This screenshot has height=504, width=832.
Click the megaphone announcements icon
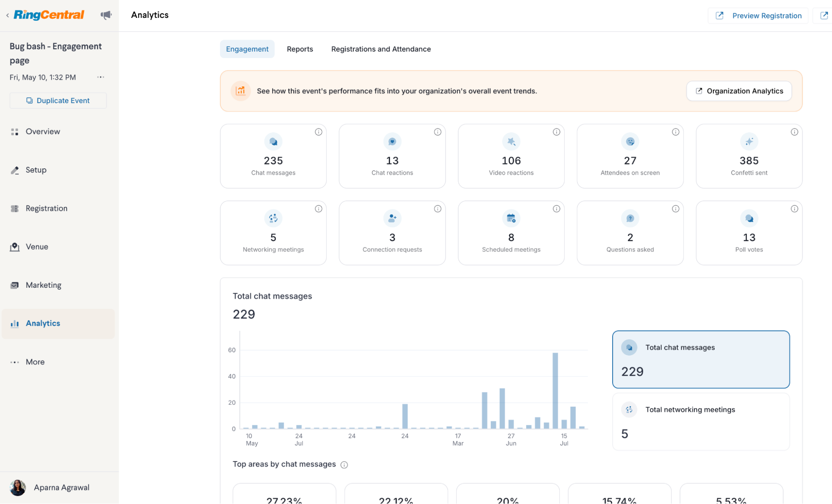click(106, 15)
